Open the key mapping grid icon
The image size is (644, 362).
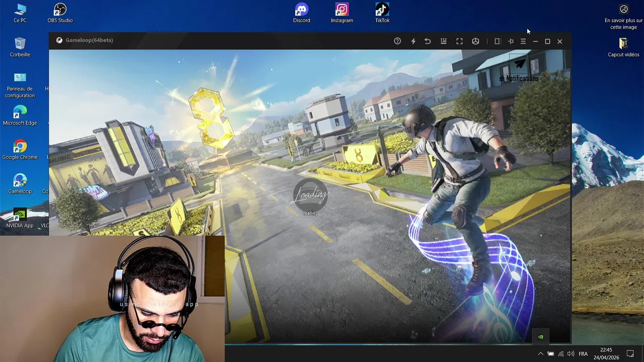(443, 41)
